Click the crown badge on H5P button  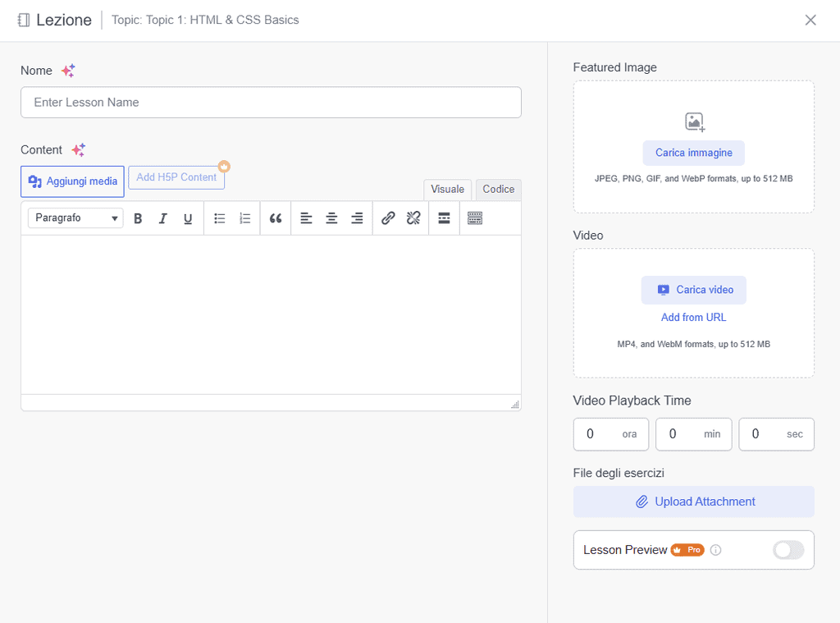point(224,166)
